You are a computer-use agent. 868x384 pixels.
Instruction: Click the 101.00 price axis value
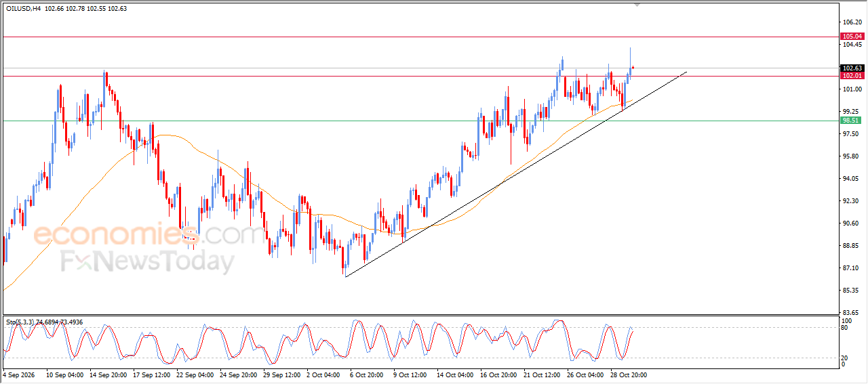852,89
